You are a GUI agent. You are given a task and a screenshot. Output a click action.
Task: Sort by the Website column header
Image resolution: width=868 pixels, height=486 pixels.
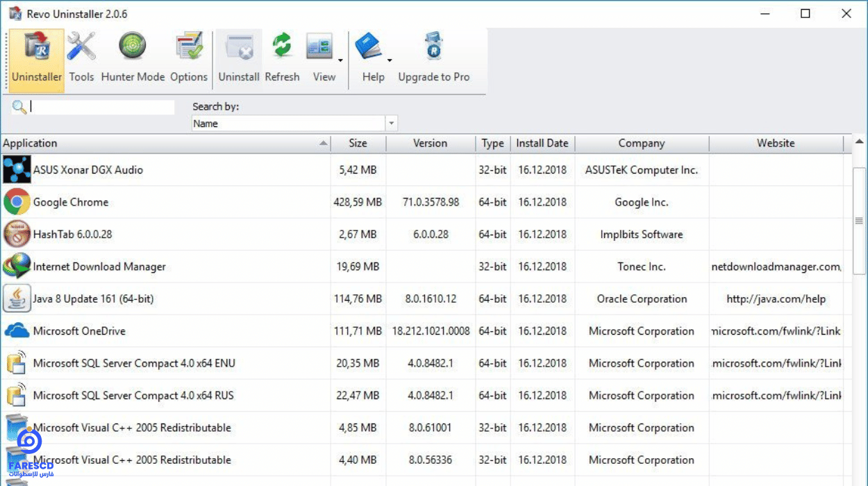pos(776,143)
